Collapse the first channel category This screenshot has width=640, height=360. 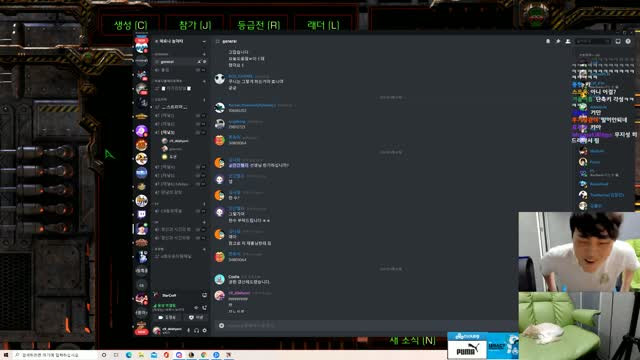[162, 54]
